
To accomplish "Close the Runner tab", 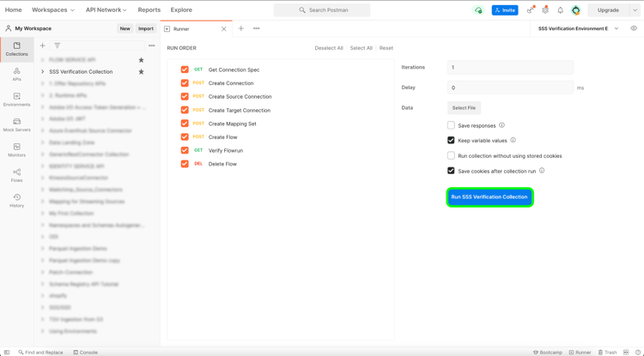I will (x=224, y=28).
